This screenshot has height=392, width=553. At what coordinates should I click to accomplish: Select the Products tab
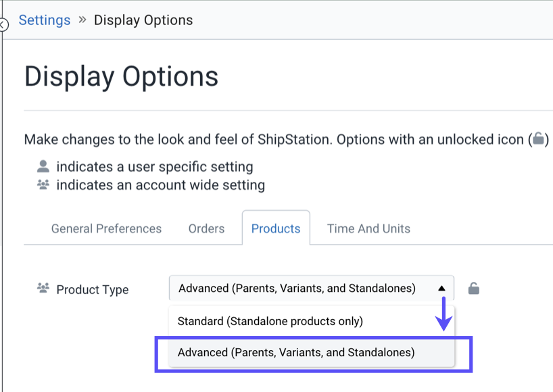tap(276, 228)
